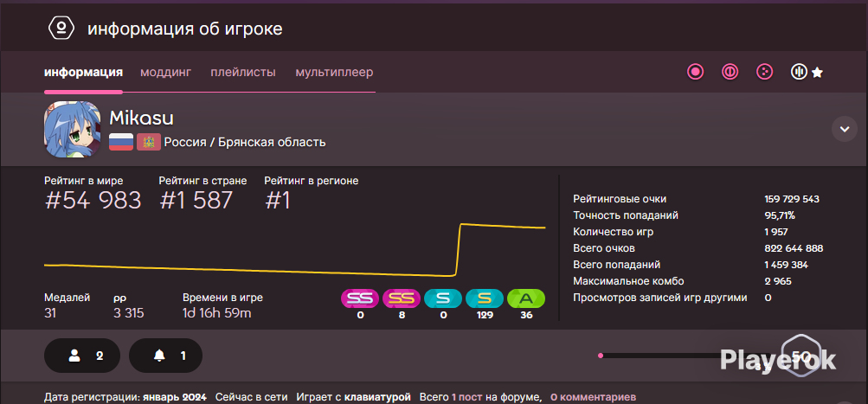Screen dimensions: 868x404
Task: Click Mikasu's profile avatar
Action: 72,130
